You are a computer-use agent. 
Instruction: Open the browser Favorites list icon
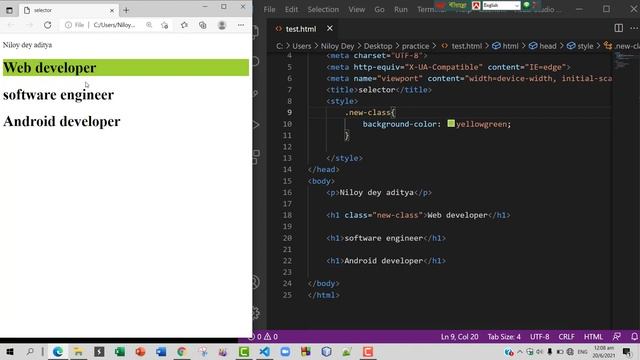(x=184, y=25)
